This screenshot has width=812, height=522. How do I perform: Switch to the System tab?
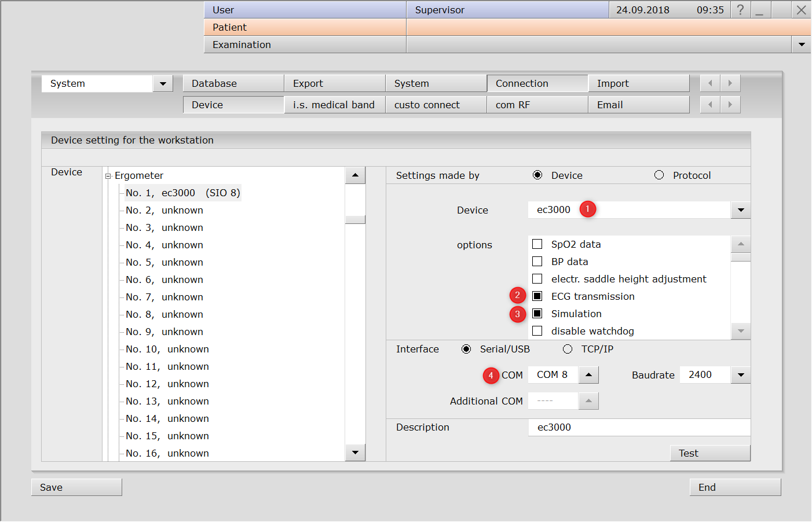436,83
